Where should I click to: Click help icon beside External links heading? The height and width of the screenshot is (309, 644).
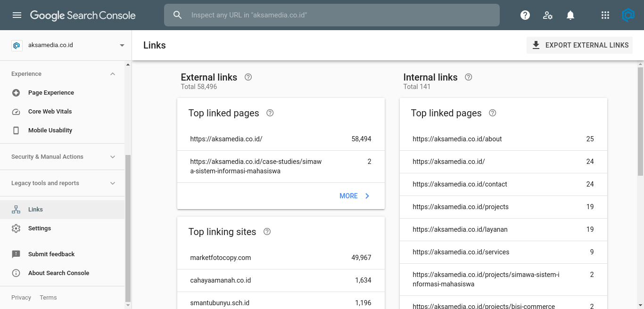click(248, 77)
